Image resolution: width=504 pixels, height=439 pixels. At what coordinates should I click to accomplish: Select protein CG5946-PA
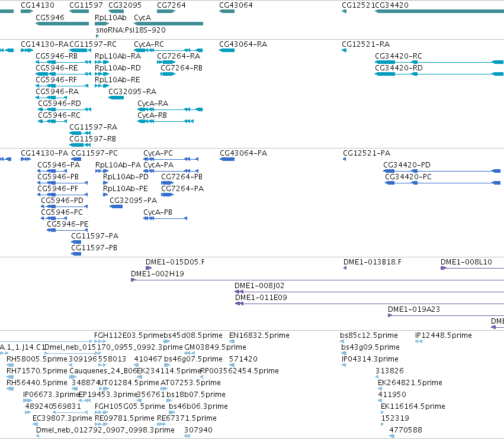pos(59,165)
